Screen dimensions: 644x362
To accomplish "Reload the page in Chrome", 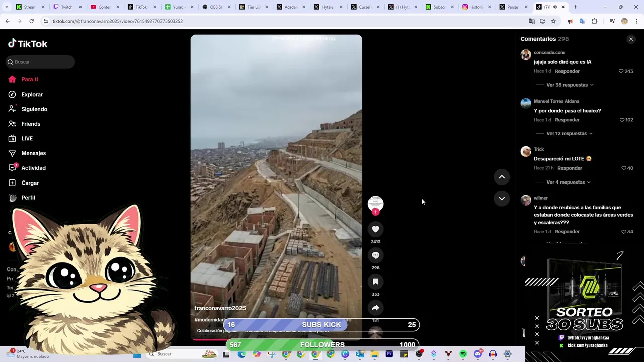I will coord(31,21).
